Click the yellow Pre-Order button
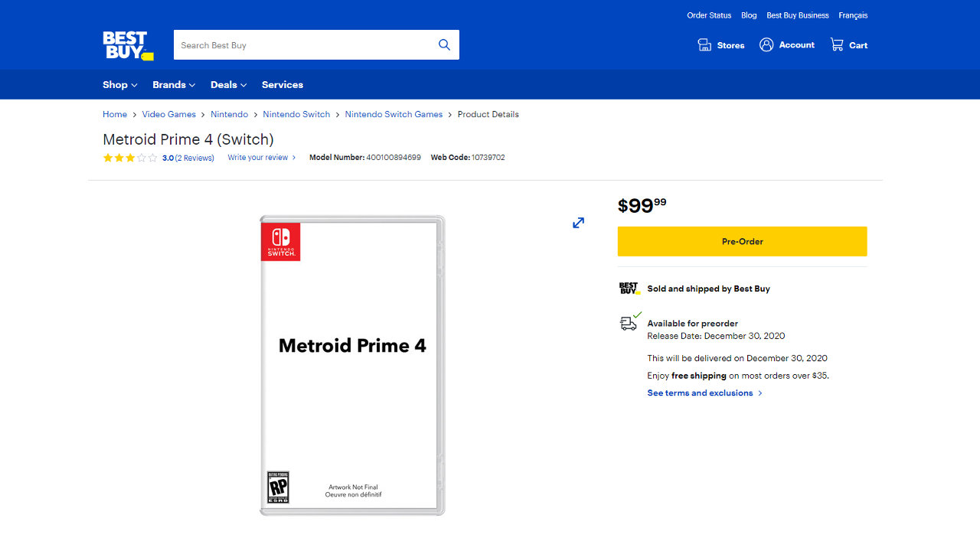 [743, 241]
